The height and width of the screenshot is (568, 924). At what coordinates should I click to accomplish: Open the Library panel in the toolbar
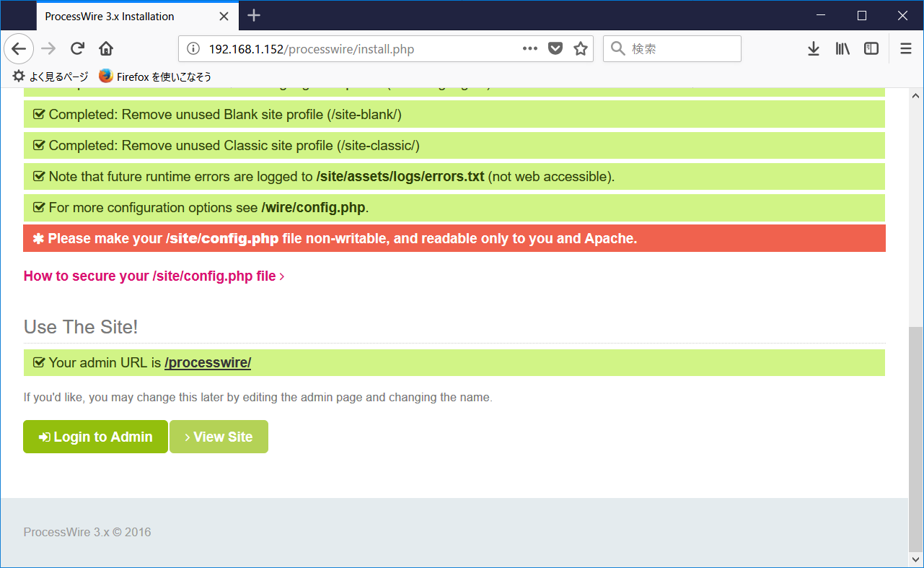(x=842, y=48)
